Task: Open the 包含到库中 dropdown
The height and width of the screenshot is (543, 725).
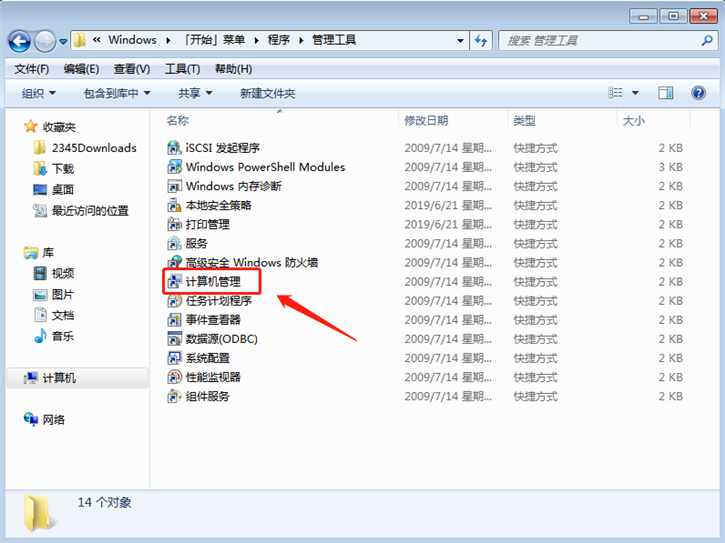Action: 117,93
